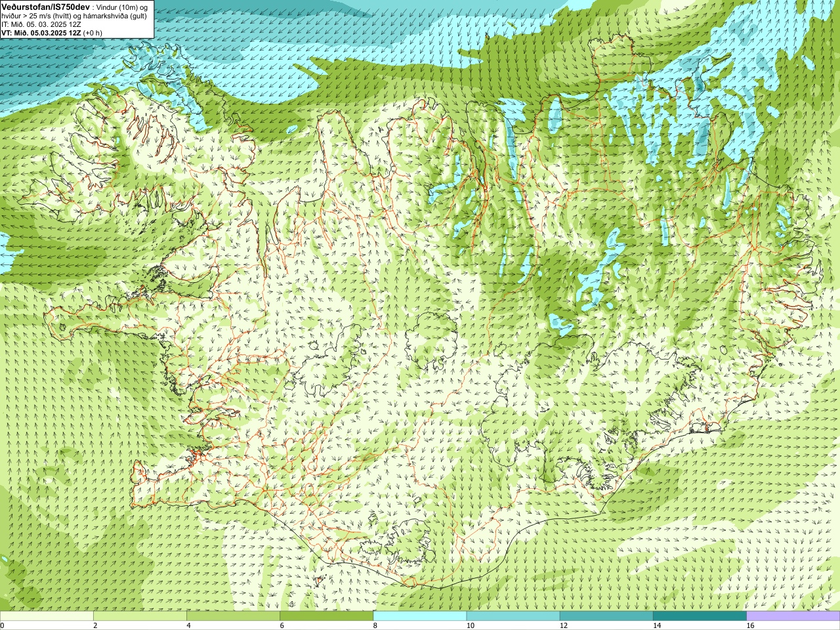Click the "Vindur (10m) og" label
The width and height of the screenshot is (840, 630).
pyautogui.click(x=122, y=7)
